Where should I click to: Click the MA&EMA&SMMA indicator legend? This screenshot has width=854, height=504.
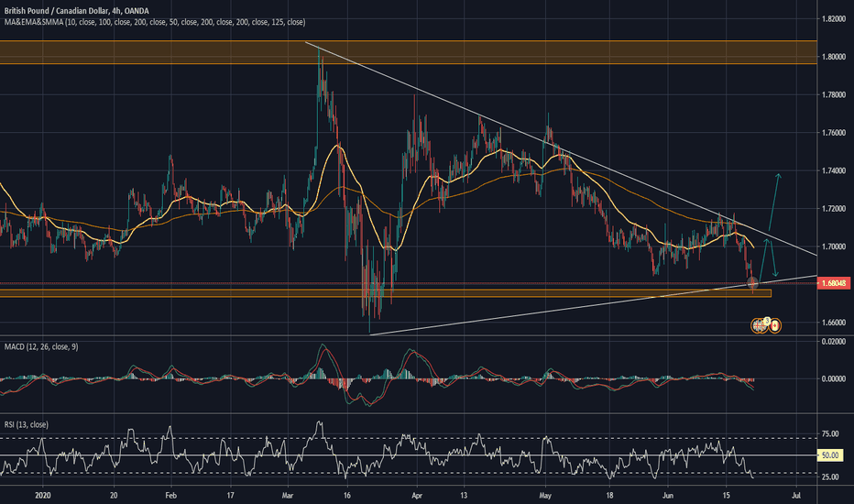(155, 22)
